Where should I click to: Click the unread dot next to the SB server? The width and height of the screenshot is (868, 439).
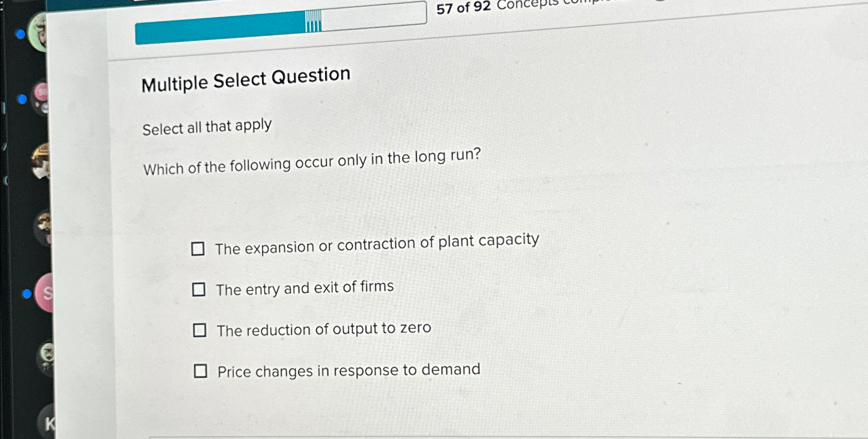pos(22,98)
